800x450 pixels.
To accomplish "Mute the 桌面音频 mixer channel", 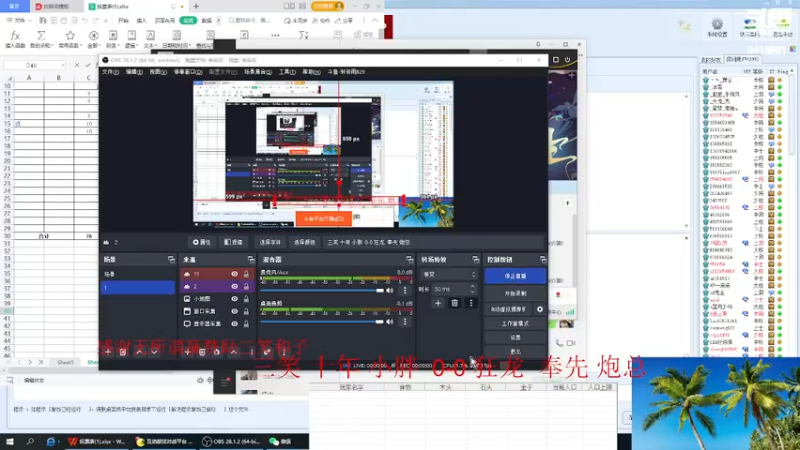I will pos(390,321).
